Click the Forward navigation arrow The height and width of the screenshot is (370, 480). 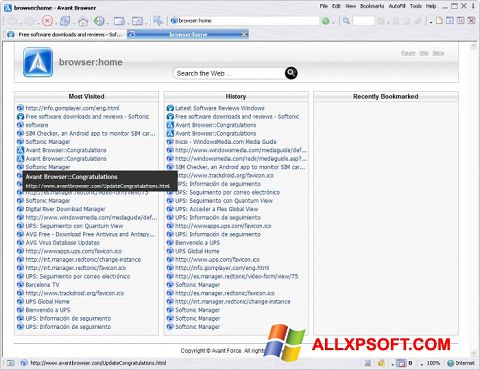(x=29, y=21)
